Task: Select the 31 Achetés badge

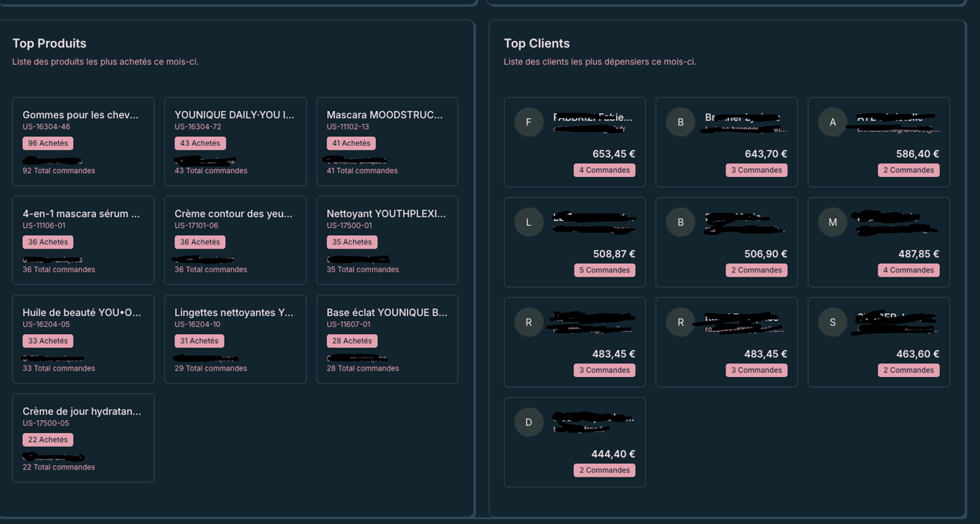Action: click(x=199, y=341)
